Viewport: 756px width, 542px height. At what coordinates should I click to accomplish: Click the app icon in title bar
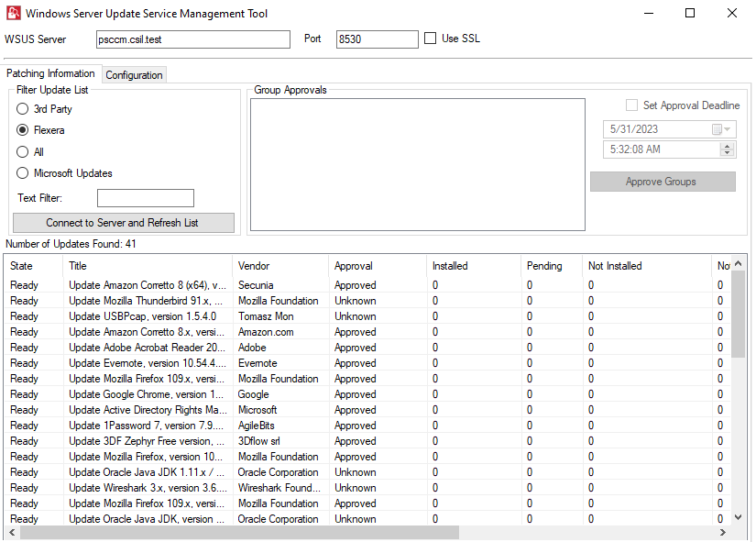click(x=14, y=14)
